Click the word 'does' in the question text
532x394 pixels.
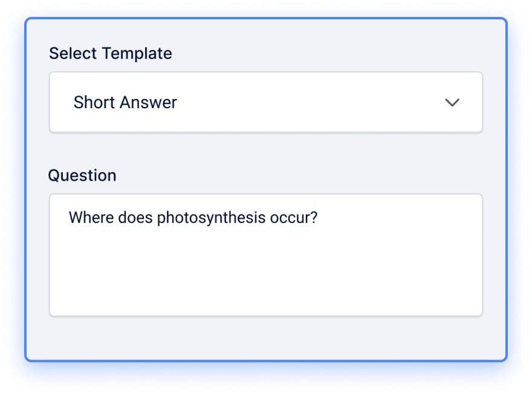135,218
